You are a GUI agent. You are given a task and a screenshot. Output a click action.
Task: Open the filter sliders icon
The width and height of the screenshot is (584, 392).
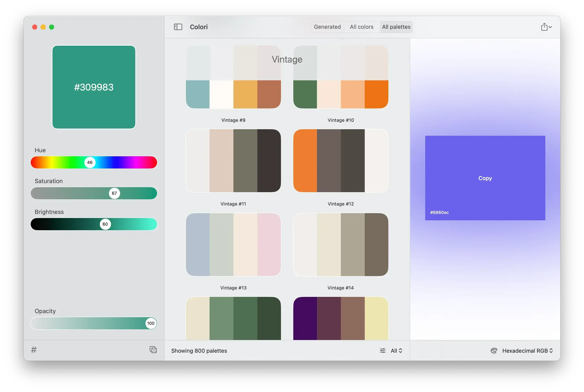coord(382,351)
